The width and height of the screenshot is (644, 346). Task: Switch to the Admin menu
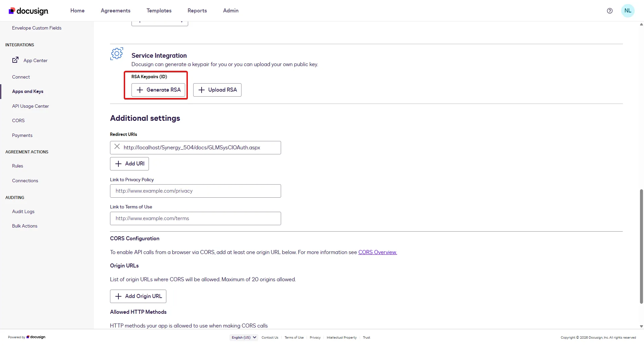tap(230, 10)
